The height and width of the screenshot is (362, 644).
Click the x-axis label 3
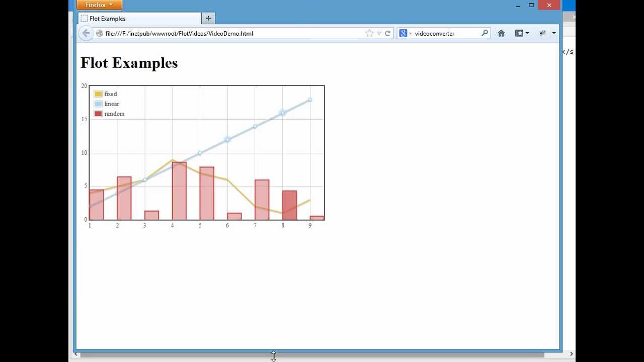pyautogui.click(x=144, y=225)
